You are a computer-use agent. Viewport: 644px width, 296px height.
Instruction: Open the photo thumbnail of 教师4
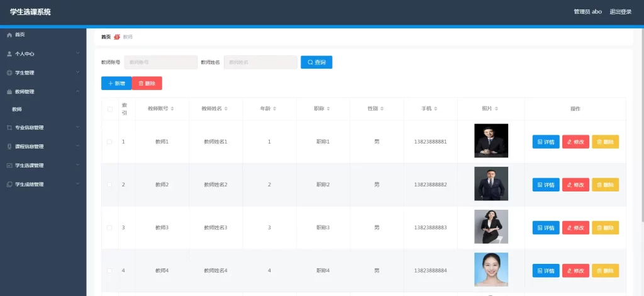[x=491, y=270]
